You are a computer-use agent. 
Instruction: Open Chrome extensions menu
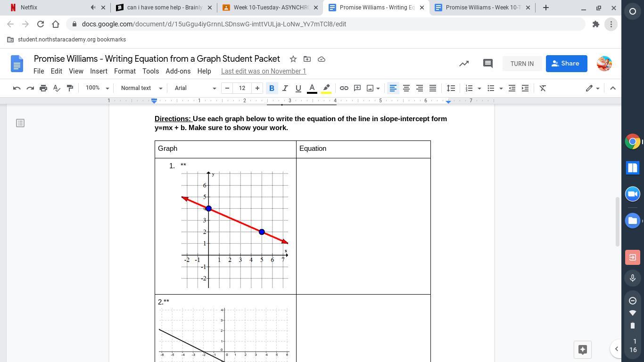click(596, 24)
